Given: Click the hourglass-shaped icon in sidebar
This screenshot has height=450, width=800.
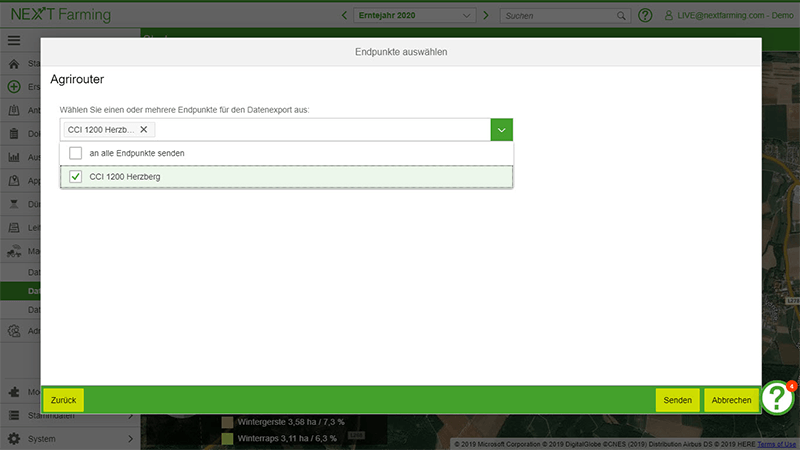Looking at the screenshot, I should (x=14, y=204).
